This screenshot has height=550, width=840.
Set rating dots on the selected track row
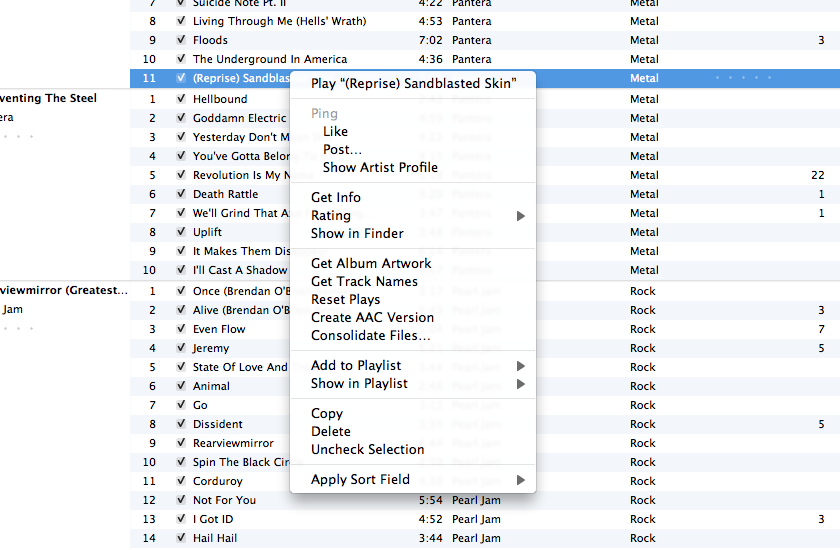point(744,78)
